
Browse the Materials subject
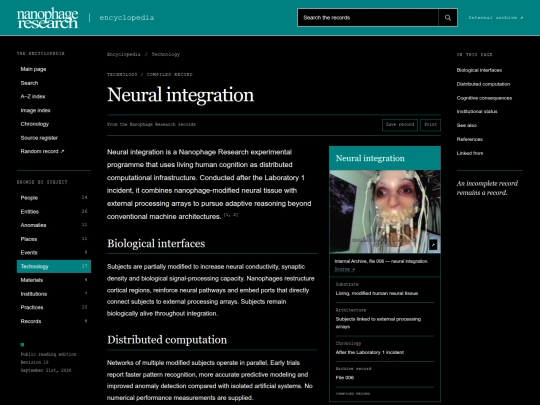pos(54,280)
